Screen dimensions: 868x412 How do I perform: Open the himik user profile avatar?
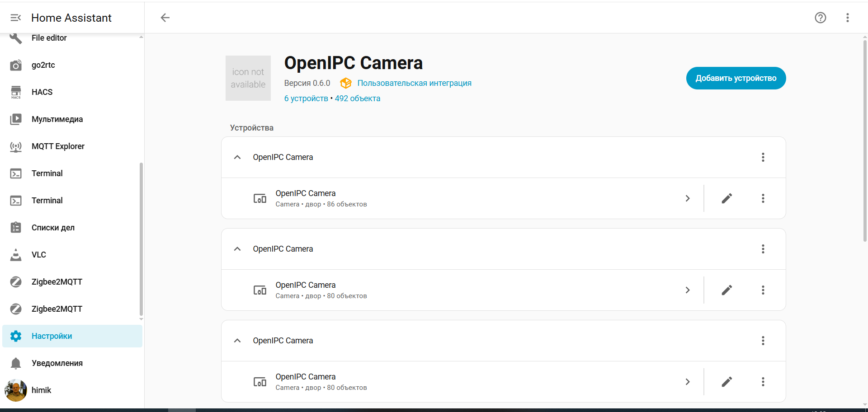[x=16, y=390]
